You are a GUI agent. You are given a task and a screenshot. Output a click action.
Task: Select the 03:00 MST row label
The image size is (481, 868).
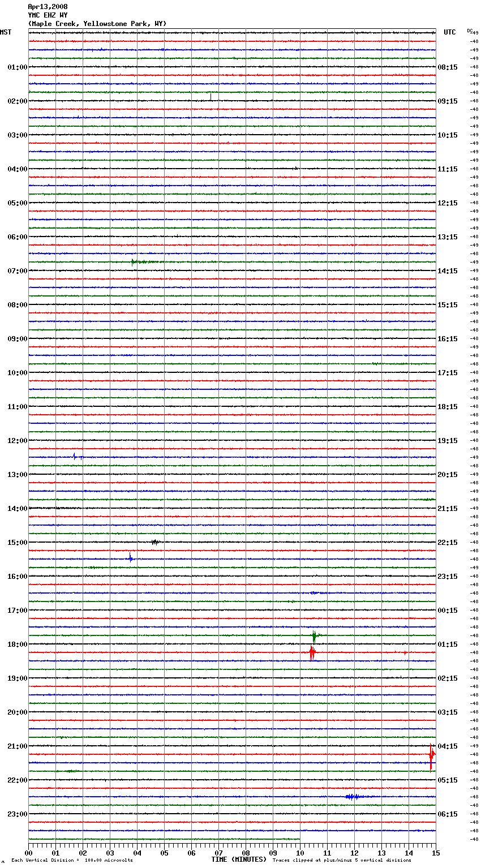[18, 135]
